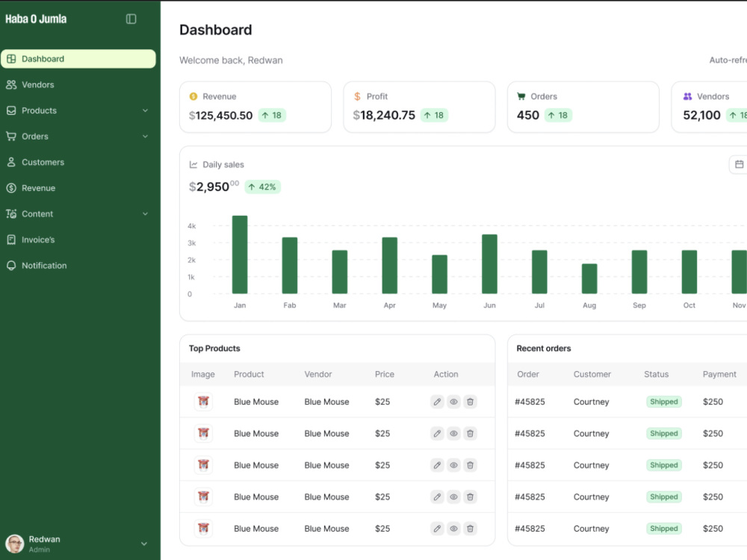Select the Jan bar in chart
Image resolution: width=747 pixels, height=560 pixels.
pos(240,255)
